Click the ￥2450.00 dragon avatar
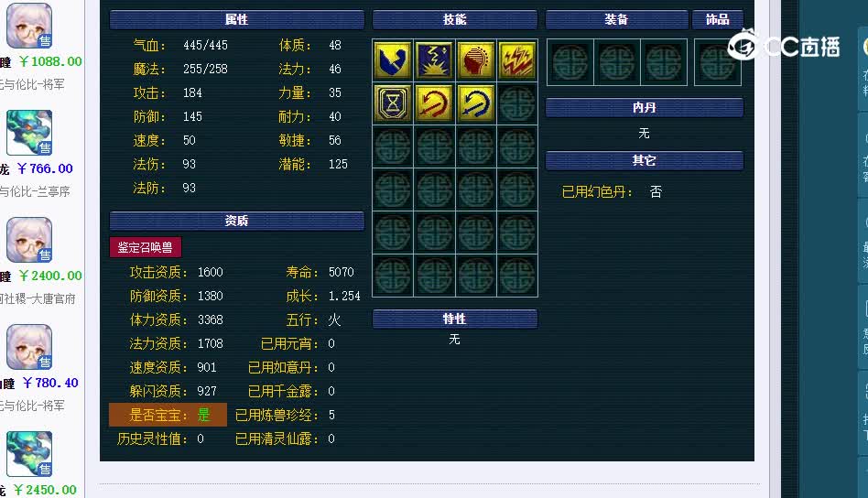The image size is (868, 498). [x=29, y=454]
